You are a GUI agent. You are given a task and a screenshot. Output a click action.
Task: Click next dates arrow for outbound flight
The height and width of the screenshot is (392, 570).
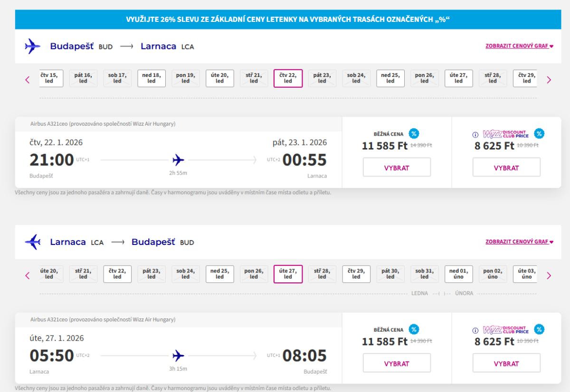(549, 80)
